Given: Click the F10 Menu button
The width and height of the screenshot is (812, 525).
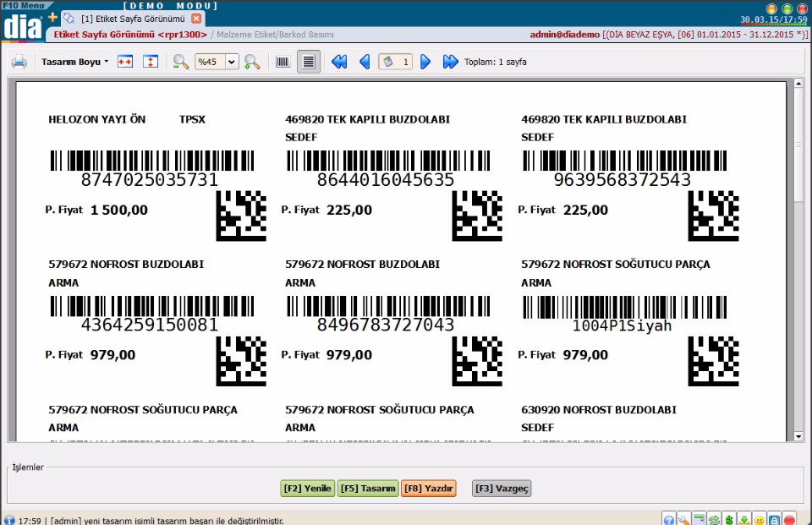Looking at the screenshot, I should point(24,5).
